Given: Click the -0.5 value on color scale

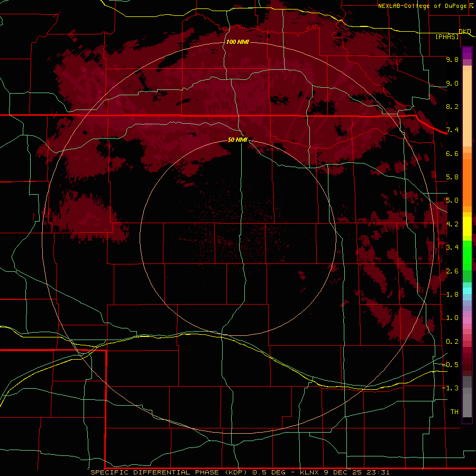Looking at the screenshot, I should click(451, 365).
